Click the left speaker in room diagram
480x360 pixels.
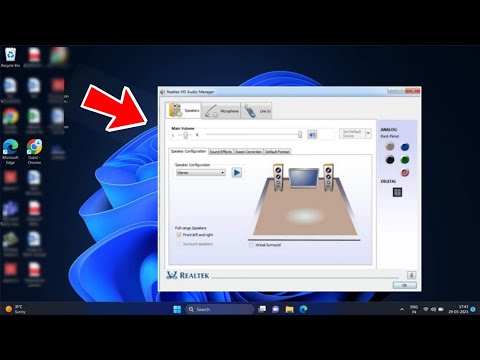[x=278, y=177]
